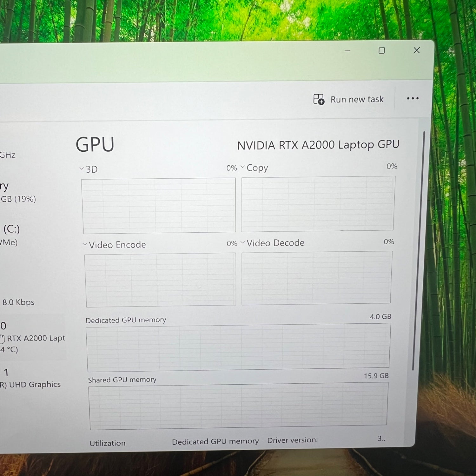
Task: Click the Run new task button
Action: pyautogui.click(x=348, y=99)
